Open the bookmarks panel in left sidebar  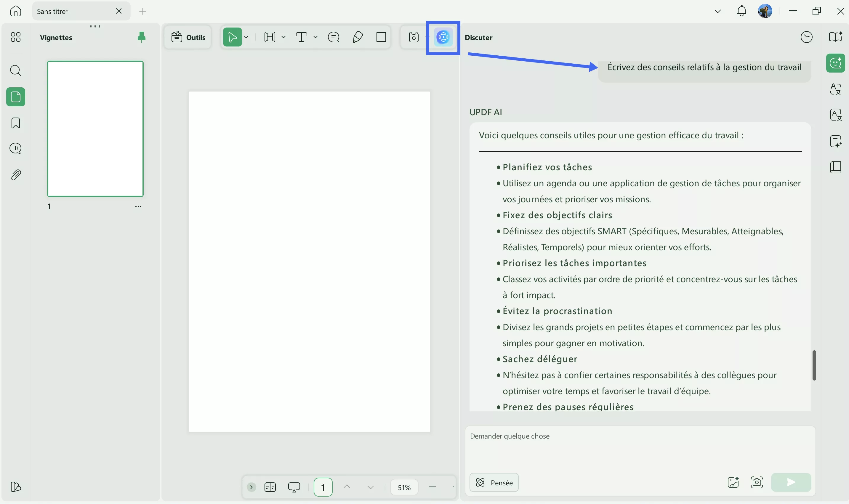pos(15,123)
